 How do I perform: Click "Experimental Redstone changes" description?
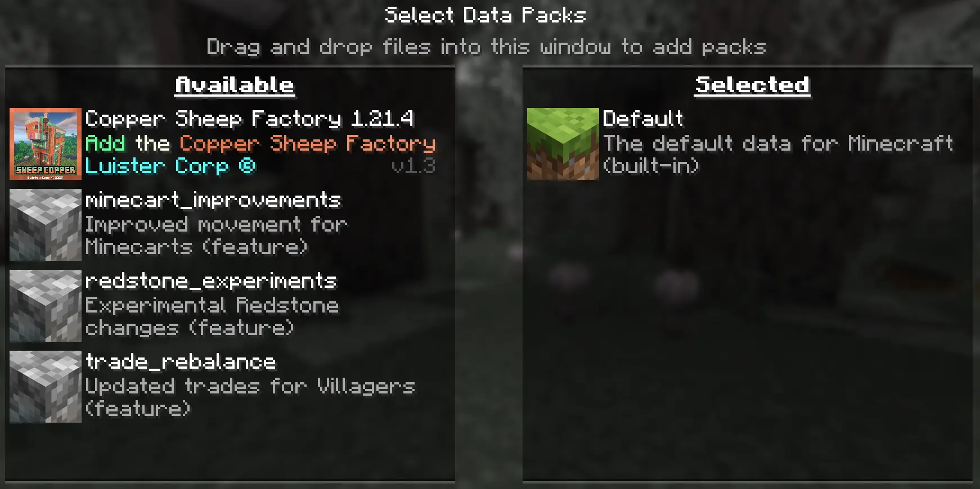212,317
